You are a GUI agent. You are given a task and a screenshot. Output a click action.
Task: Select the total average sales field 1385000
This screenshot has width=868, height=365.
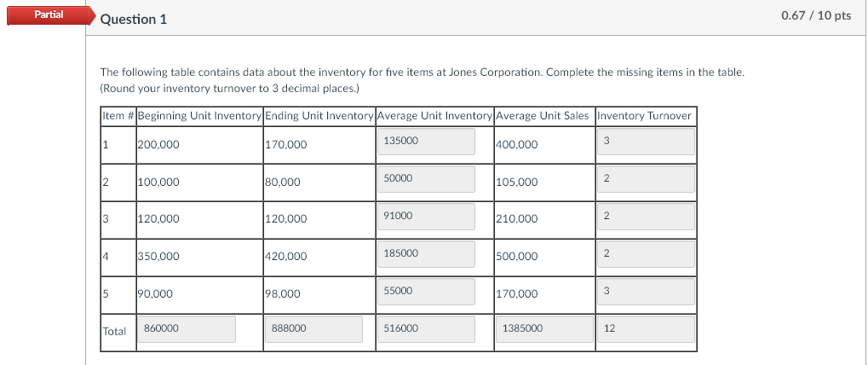coord(544,329)
